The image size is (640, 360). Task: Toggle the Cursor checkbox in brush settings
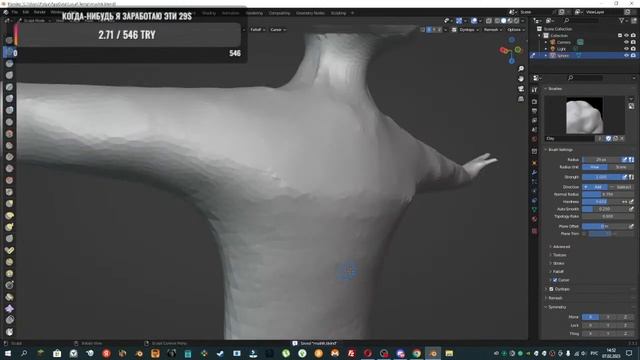point(555,280)
